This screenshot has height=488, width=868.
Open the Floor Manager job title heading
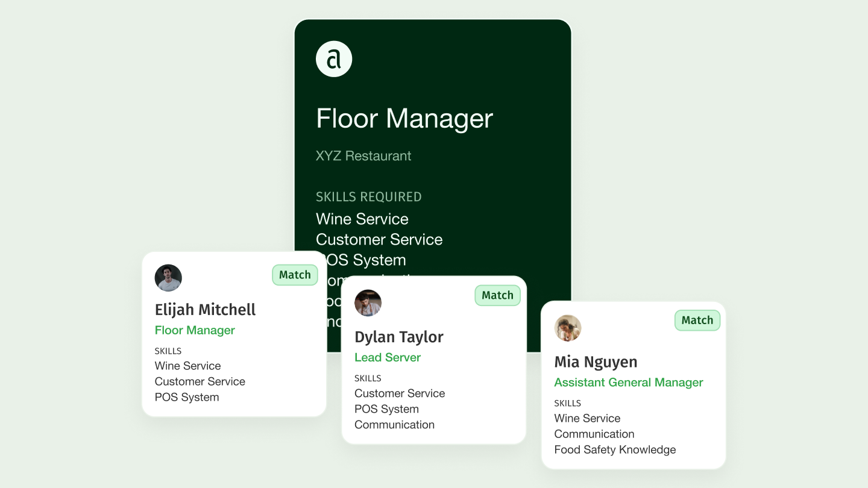click(x=404, y=119)
